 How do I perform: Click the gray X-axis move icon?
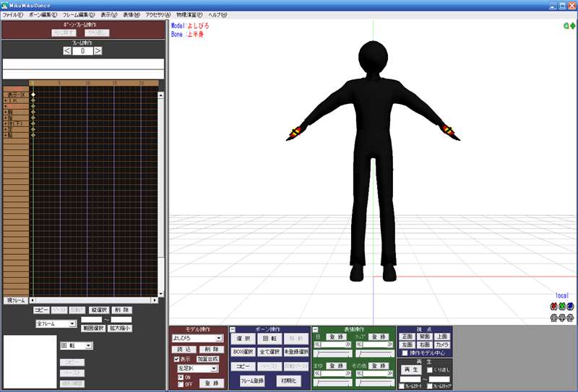tap(553, 316)
